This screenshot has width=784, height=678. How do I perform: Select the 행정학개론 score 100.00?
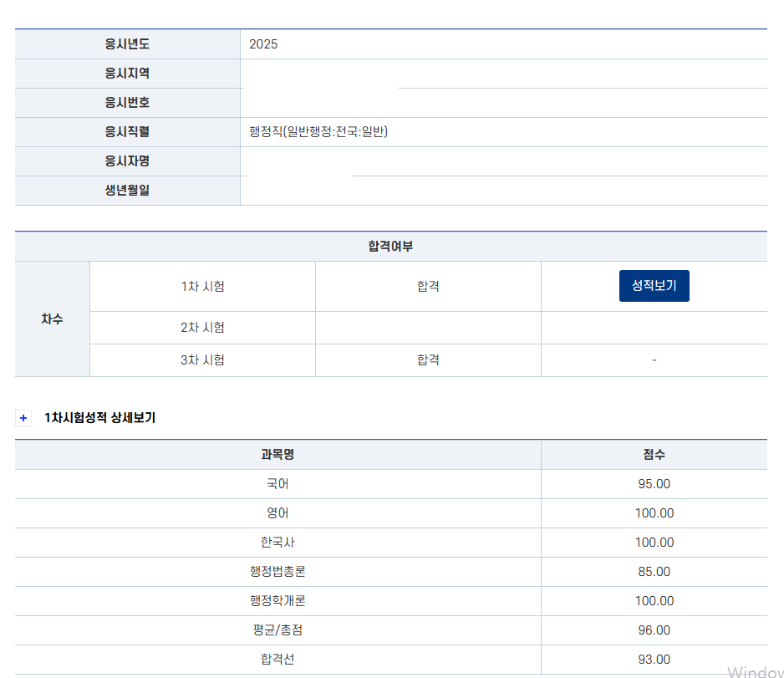(654, 601)
